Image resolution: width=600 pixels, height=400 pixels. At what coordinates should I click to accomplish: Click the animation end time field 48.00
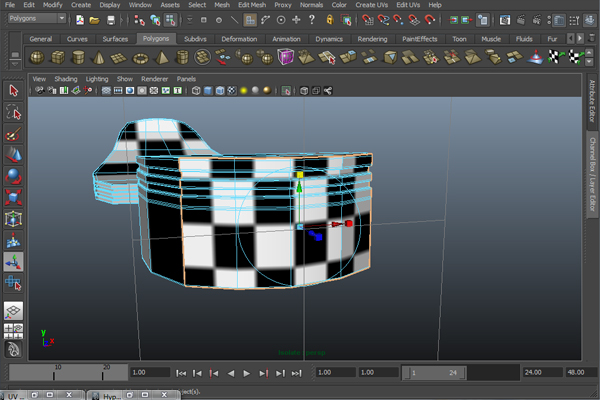pos(581,372)
